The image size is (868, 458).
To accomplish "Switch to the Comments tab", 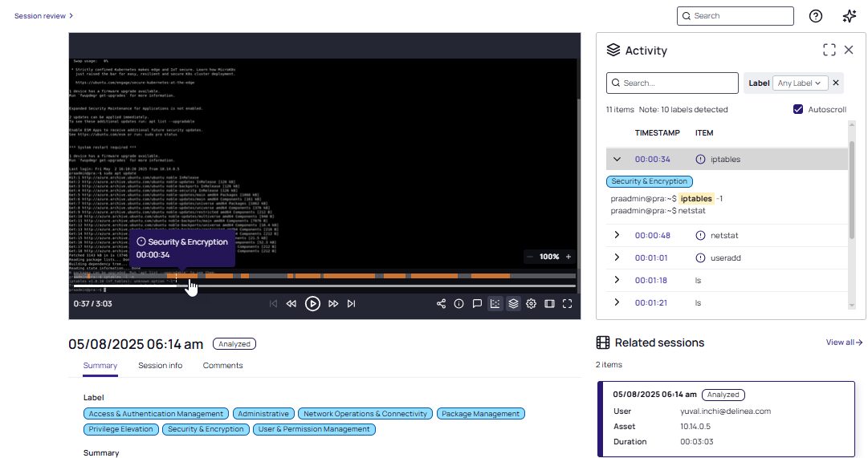I will [222, 366].
